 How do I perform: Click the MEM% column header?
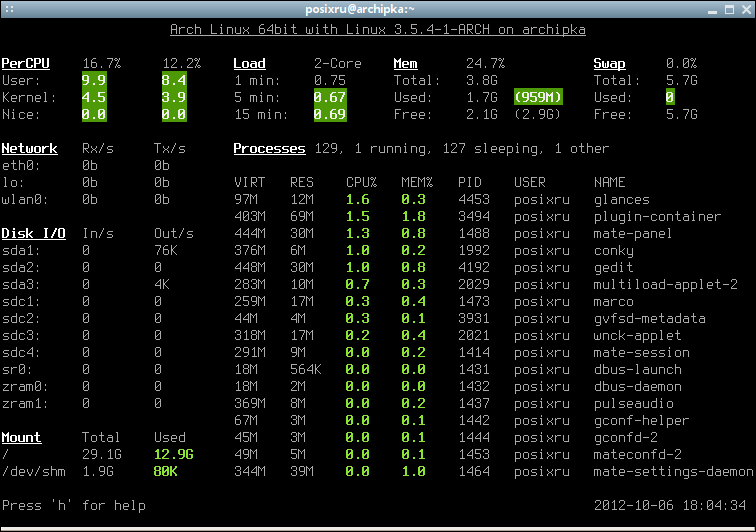417,182
